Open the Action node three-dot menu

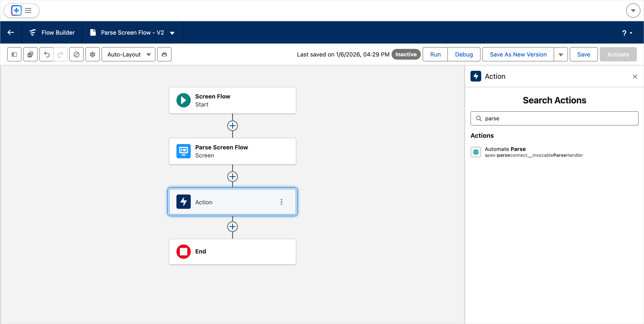[x=282, y=202]
